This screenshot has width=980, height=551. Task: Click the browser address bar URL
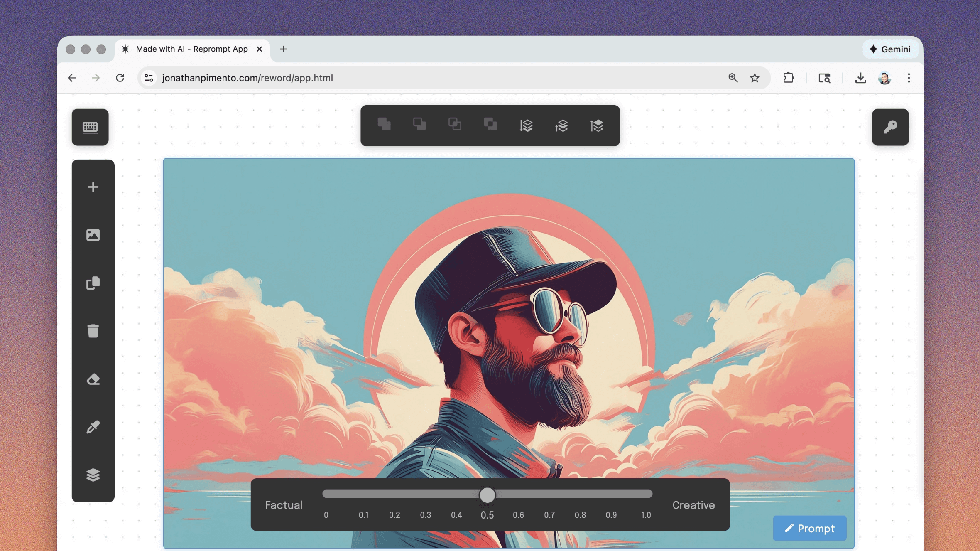[x=247, y=78]
